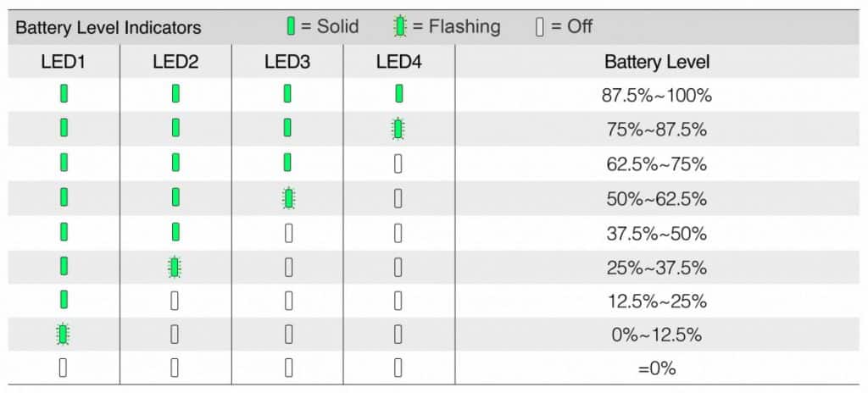The image size is (868, 393).
Task: Click the Solid LED icon in legend
Action: point(291,26)
